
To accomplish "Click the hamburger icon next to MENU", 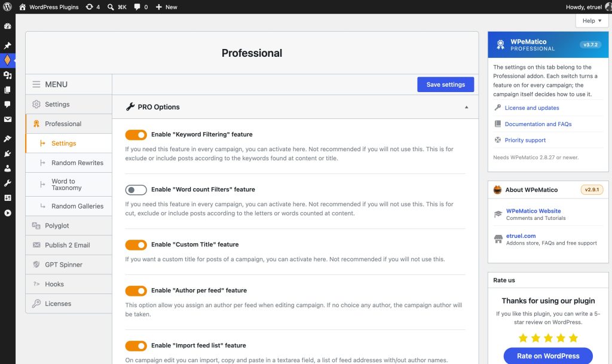I will pos(36,84).
